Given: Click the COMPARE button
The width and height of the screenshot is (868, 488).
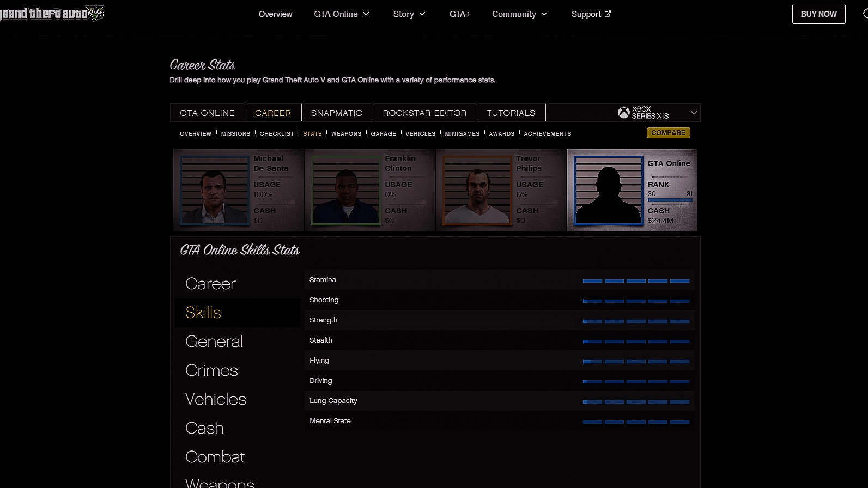Looking at the screenshot, I should click(668, 133).
